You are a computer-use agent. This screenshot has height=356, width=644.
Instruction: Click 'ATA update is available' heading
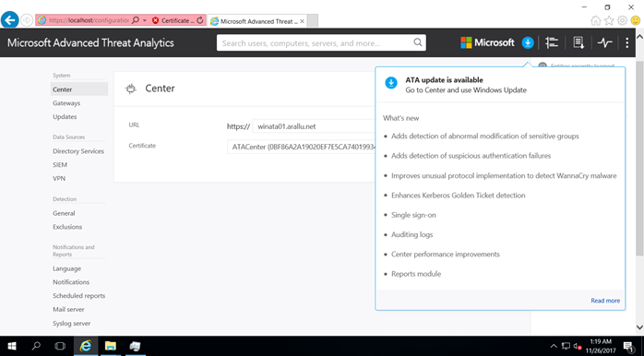pos(444,80)
